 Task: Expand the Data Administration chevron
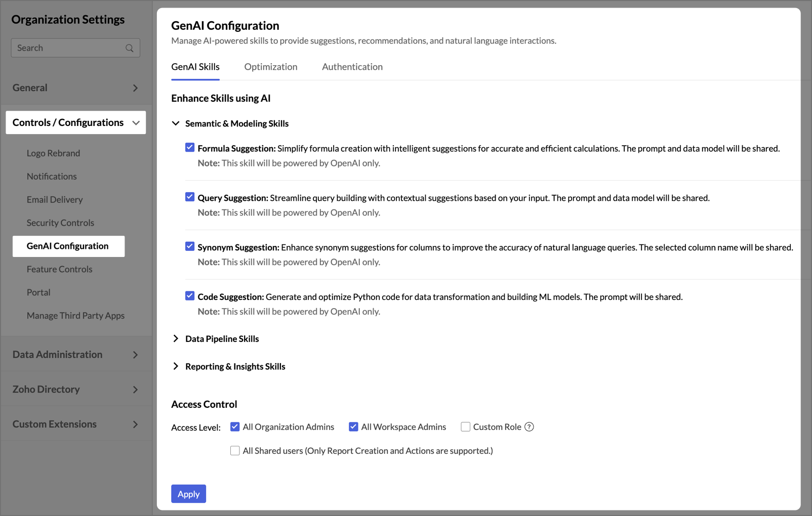(135, 355)
